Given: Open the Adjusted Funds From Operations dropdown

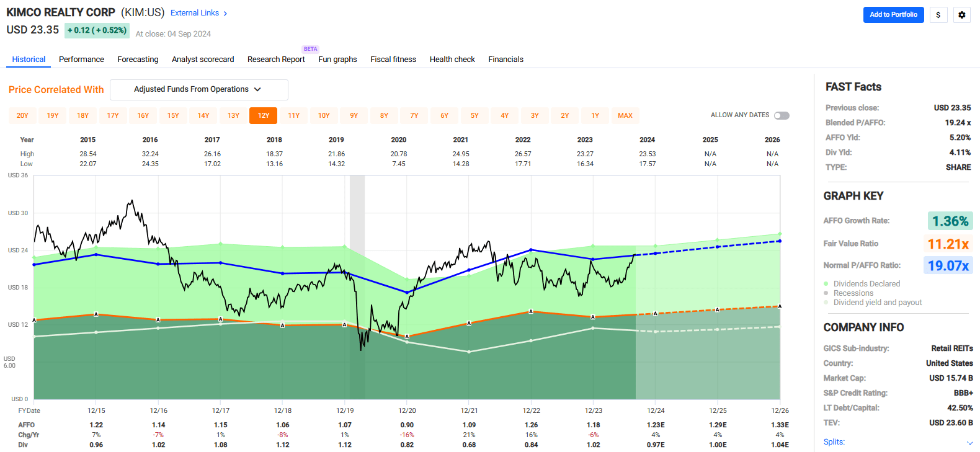Looking at the screenshot, I should [x=199, y=89].
